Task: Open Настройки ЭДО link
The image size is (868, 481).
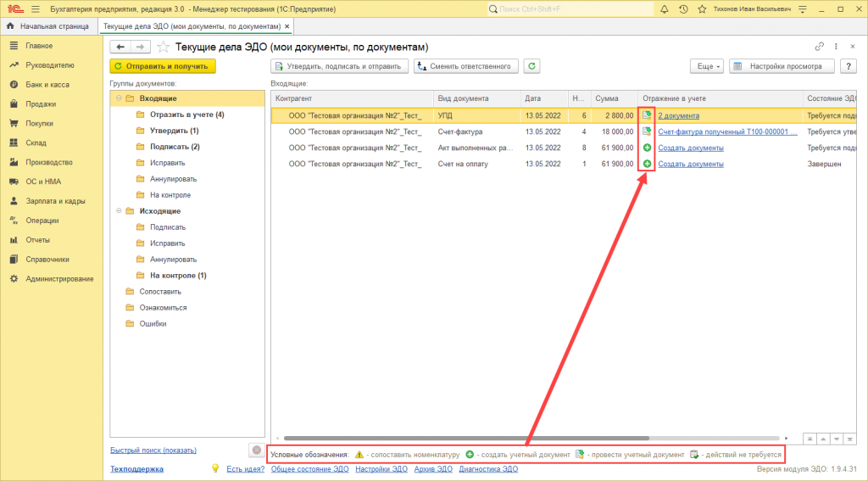Action: point(381,469)
